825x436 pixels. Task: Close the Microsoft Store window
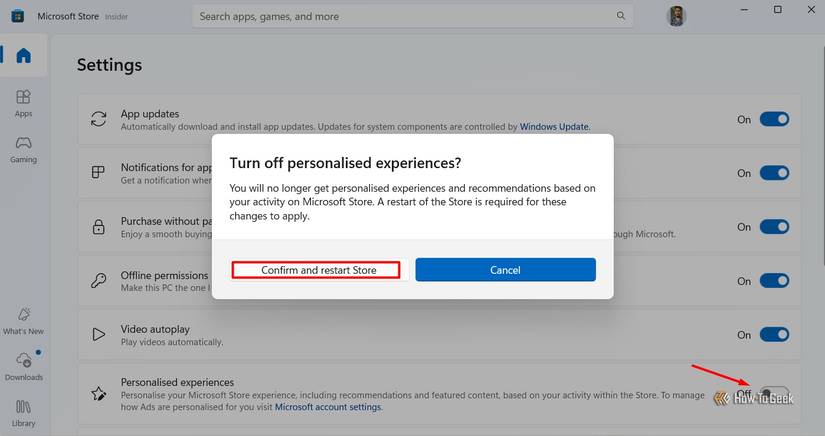pos(811,10)
